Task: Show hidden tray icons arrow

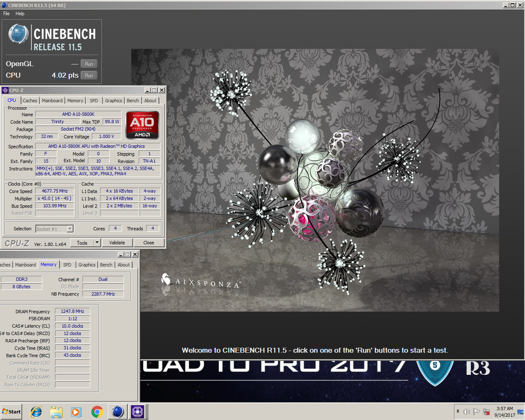Action: click(x=458, y=411)
